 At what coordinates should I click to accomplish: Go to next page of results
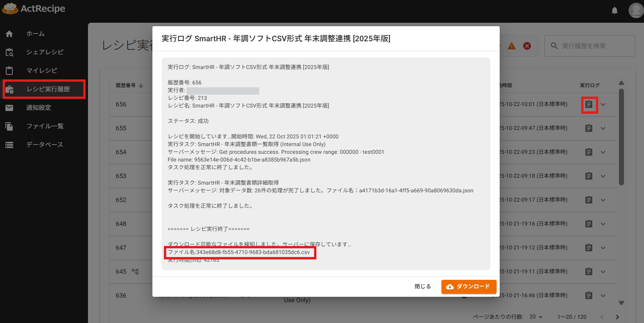[617, 317]
